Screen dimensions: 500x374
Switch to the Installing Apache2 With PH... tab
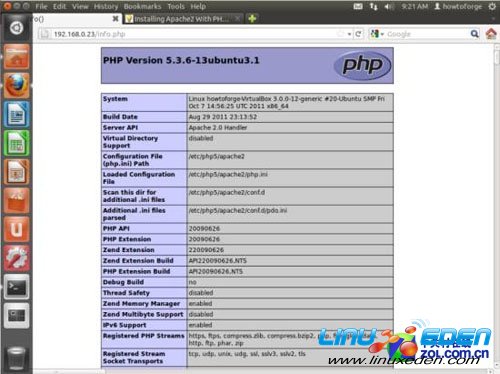coord(183,19)
